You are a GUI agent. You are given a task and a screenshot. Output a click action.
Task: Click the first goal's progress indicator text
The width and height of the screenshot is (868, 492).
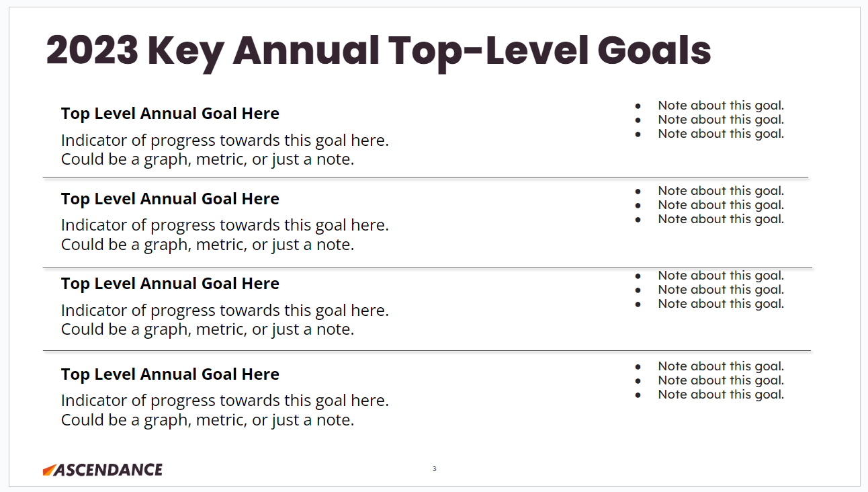point(224,140)
